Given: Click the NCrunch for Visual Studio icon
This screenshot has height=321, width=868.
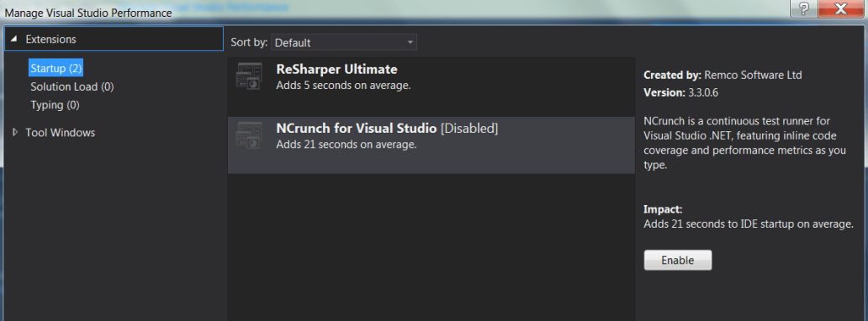Looking at the screenshot, I should point(249,136).
